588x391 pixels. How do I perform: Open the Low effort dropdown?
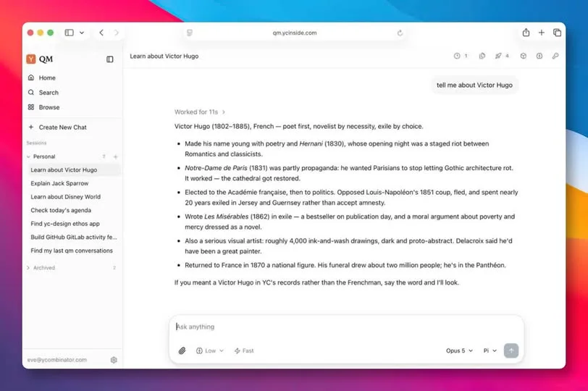pos(209,351)
